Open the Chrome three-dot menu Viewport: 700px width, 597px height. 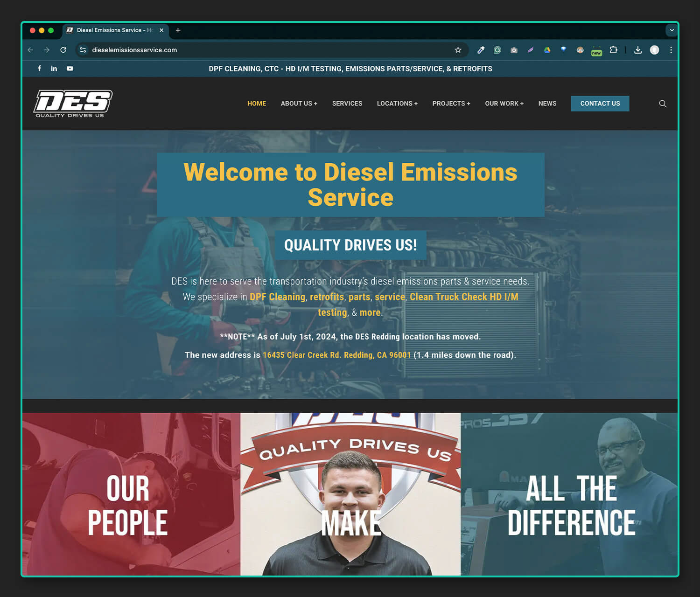click(671, 50)
